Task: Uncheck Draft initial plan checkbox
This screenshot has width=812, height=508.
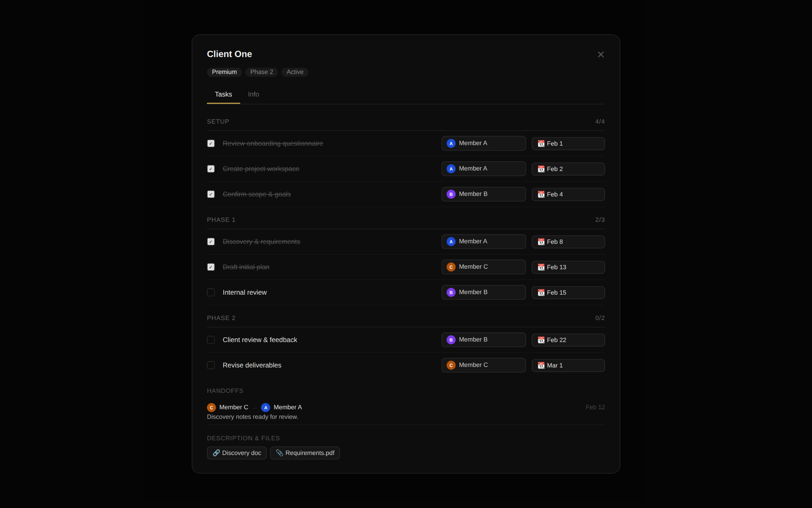Action: point(211,267)
